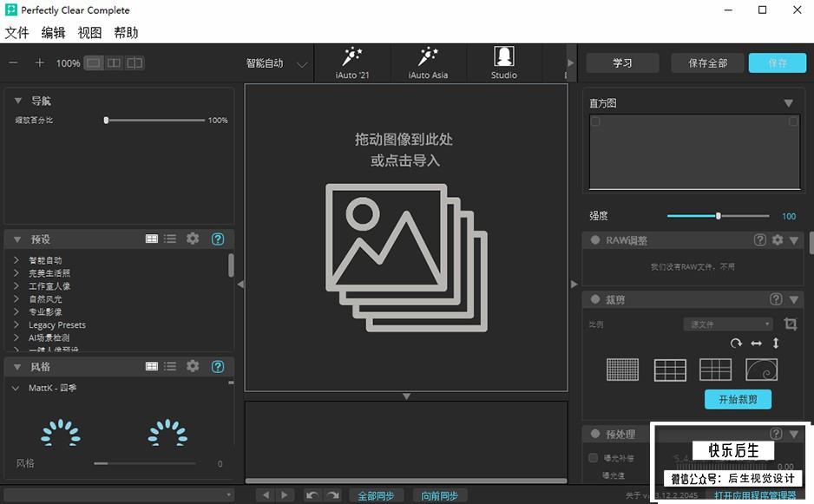Viewport: 814px width, 504px height.
Task: Expand the 完美生活照 preset group
Action: [x=16, y=272]
